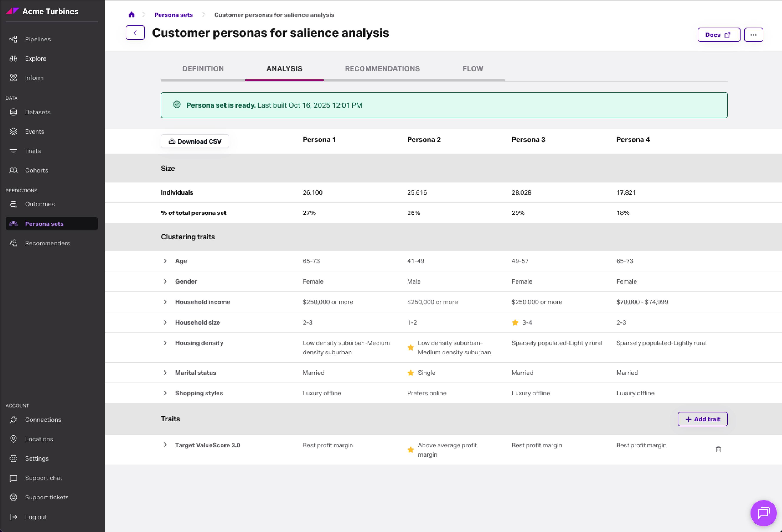Click the home icon in breadcrumb
Screen dimensions: 782x532
click(132, 15)
